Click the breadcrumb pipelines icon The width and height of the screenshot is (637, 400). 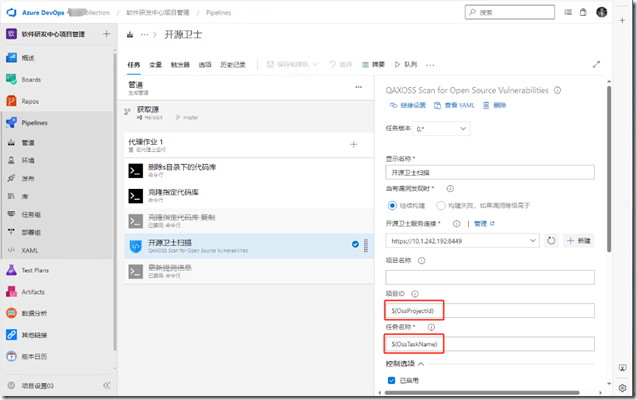click(130, 35)
